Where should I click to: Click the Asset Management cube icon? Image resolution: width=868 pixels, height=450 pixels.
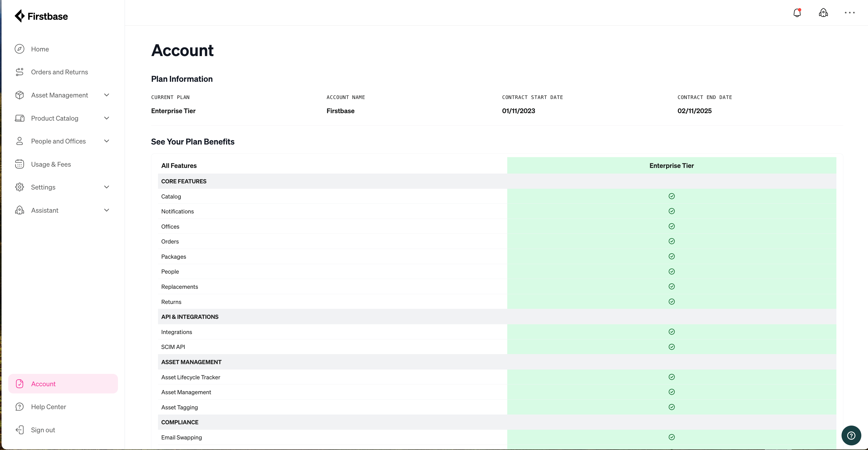[x=20, y=95]
